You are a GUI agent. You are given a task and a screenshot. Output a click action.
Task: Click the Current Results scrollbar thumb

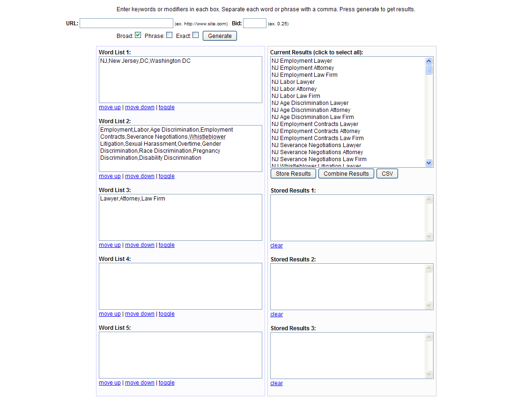(x=429, y=69)
